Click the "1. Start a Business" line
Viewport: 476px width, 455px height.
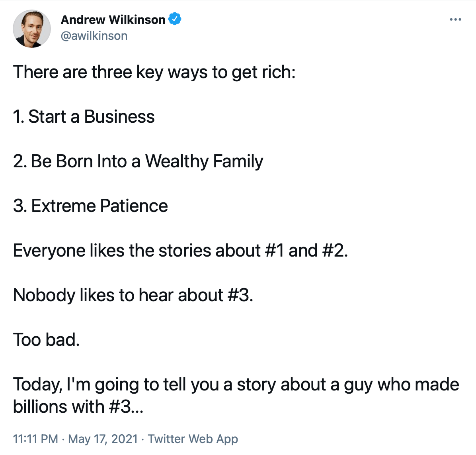(84, 117)
